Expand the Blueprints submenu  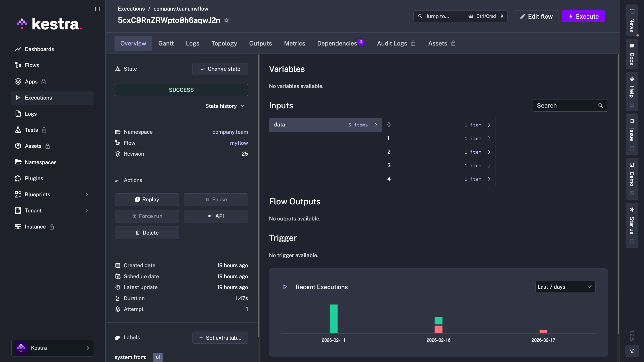click(87, 195)
